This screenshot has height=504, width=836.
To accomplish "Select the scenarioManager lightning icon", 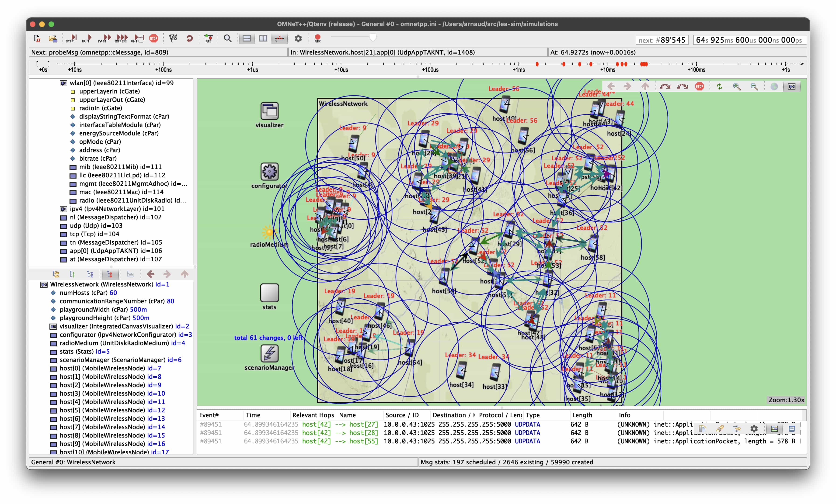I will coord(269,353).
